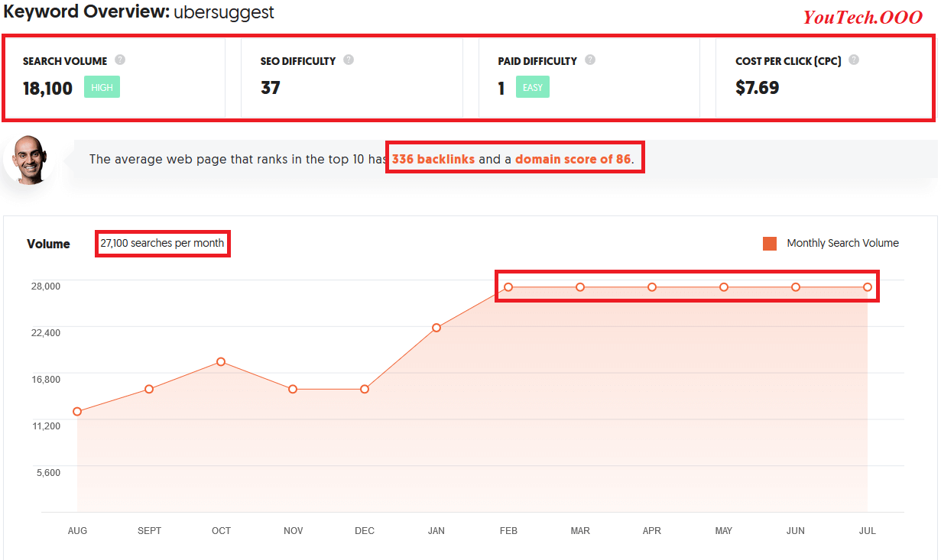Select the JUL data point on chart
This screenshot has height=560, width=941.
pyautogui.click(x=868, y=287)
